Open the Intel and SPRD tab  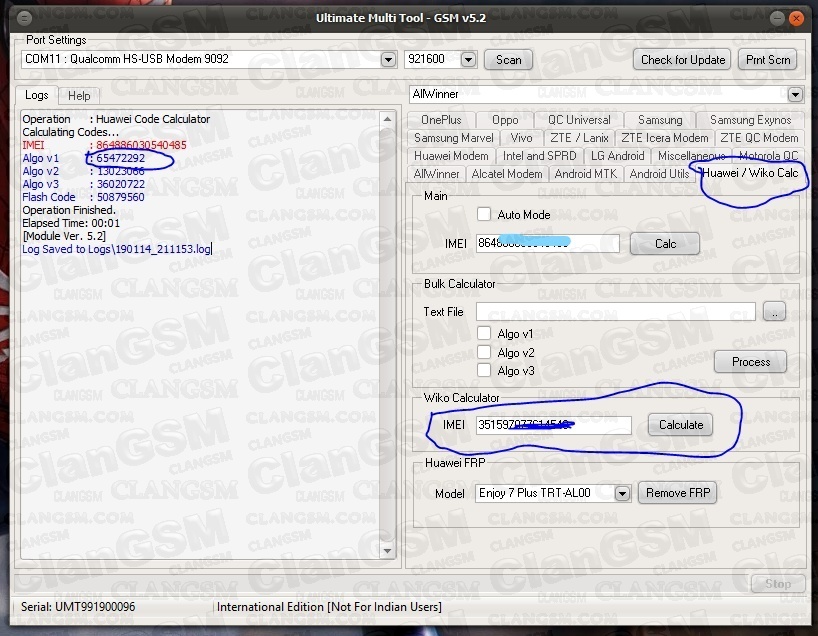point(539,156)
